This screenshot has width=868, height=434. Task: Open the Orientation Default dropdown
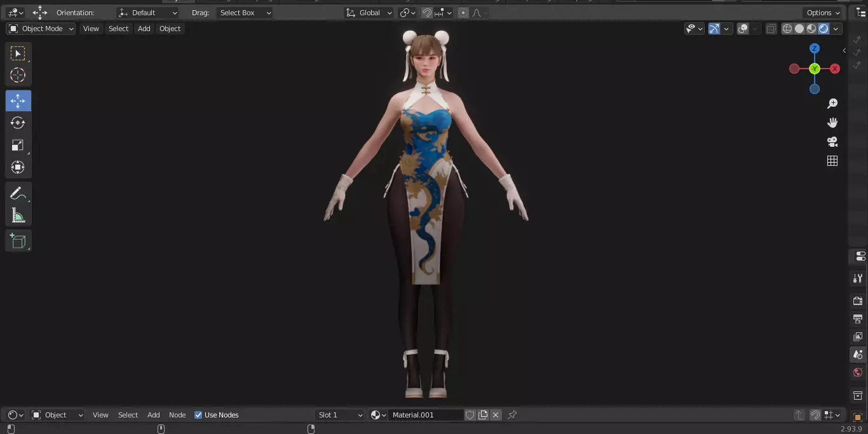pos(148,13)
